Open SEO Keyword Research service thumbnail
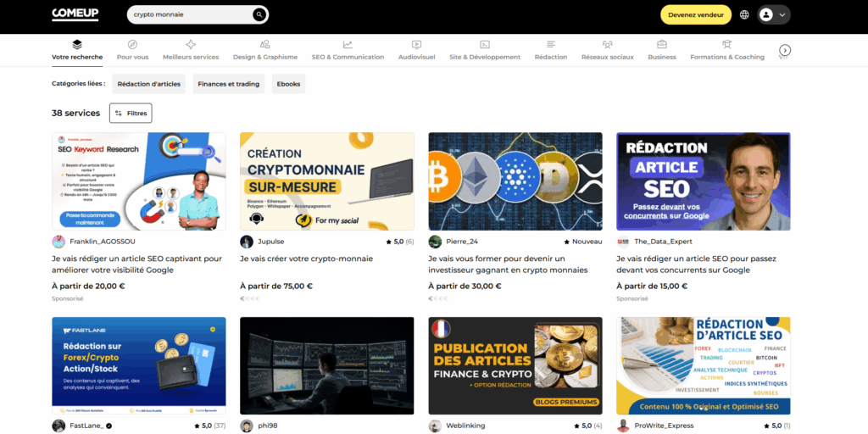 [139, 181]
